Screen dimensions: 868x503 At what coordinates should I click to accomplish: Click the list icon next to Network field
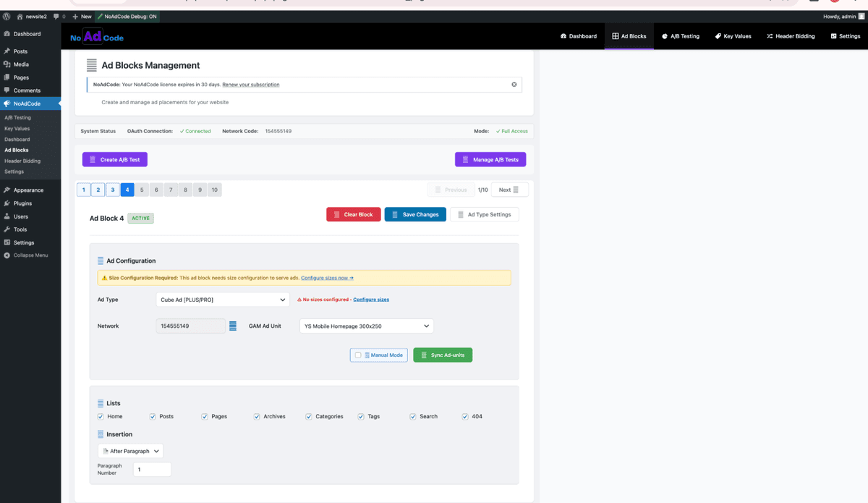coord(234,326)
